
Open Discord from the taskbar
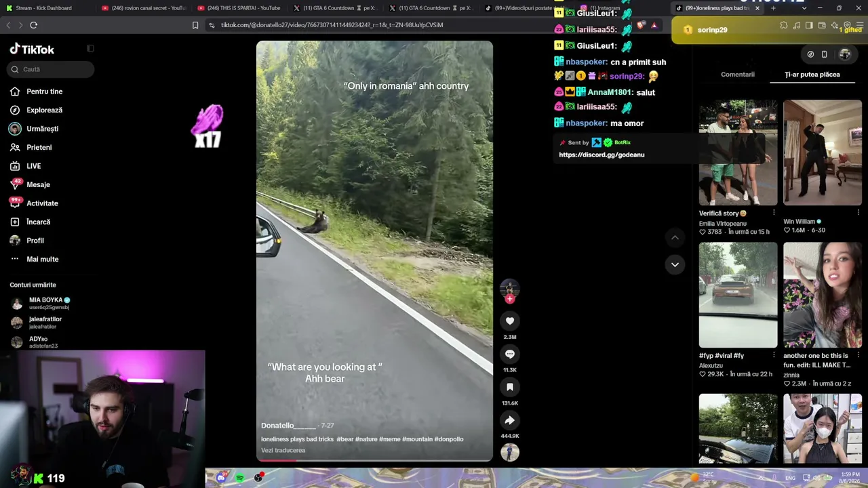[x=221, y=478]
